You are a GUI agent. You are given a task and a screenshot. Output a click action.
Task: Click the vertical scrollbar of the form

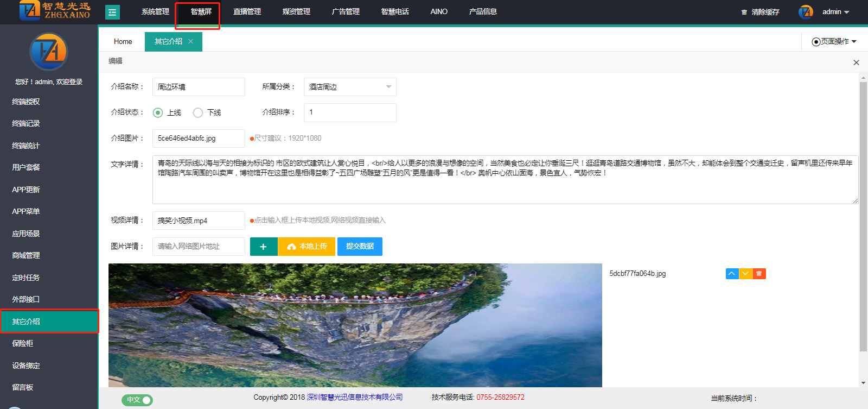coord(863,217)
